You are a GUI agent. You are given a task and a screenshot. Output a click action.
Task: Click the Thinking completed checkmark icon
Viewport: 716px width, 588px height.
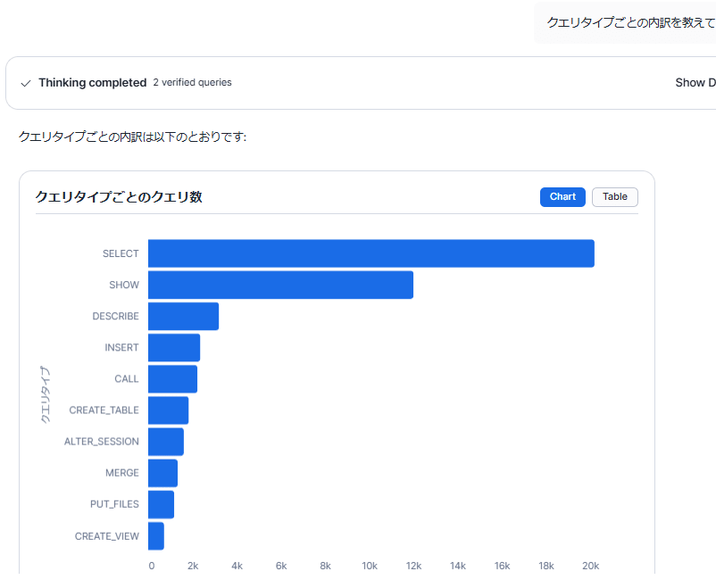click(x=26, y=83)
